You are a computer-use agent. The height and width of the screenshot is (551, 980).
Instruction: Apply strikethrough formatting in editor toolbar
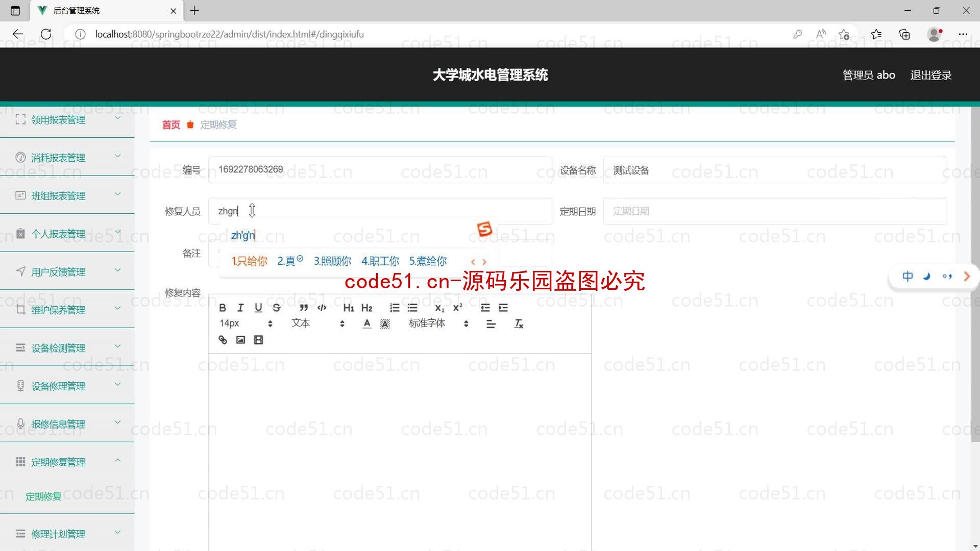(x=276, y=308)
